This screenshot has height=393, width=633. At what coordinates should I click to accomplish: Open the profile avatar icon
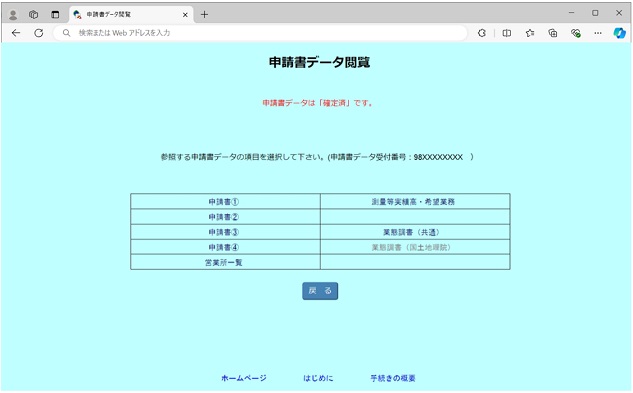pyautogui.click(x=13, y=15)
